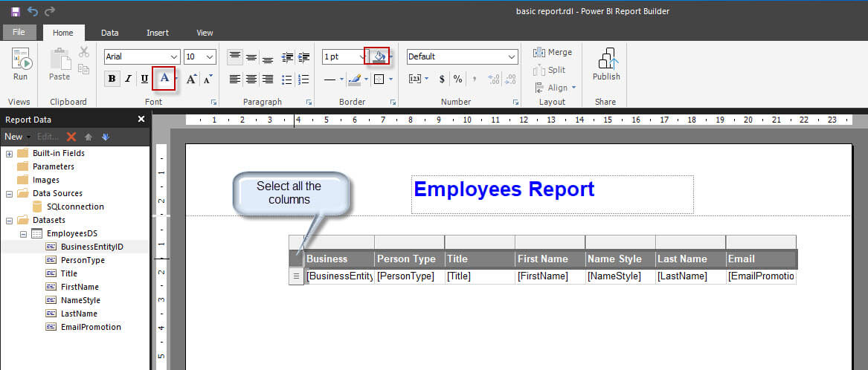Apply bulleted list
Image resolution: width=868 pixels, height=370 pixels.
pyautogui.click(x=287, y=79)
